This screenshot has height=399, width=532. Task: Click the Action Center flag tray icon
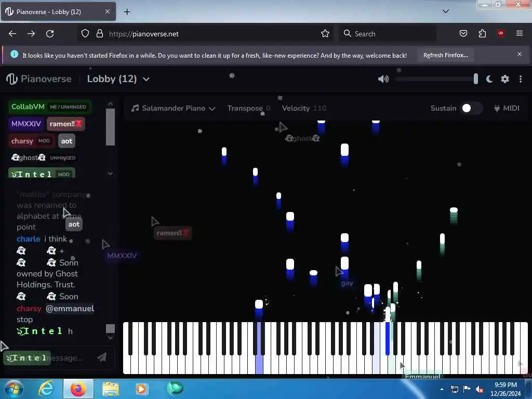(x=467, y=389)
